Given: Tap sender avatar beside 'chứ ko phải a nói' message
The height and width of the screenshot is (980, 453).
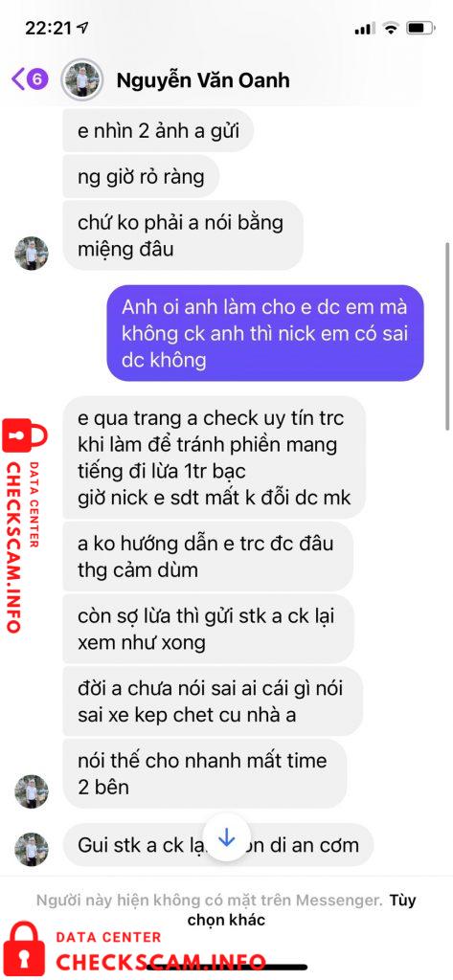Looking at the screenshot, I should point(32,253).
